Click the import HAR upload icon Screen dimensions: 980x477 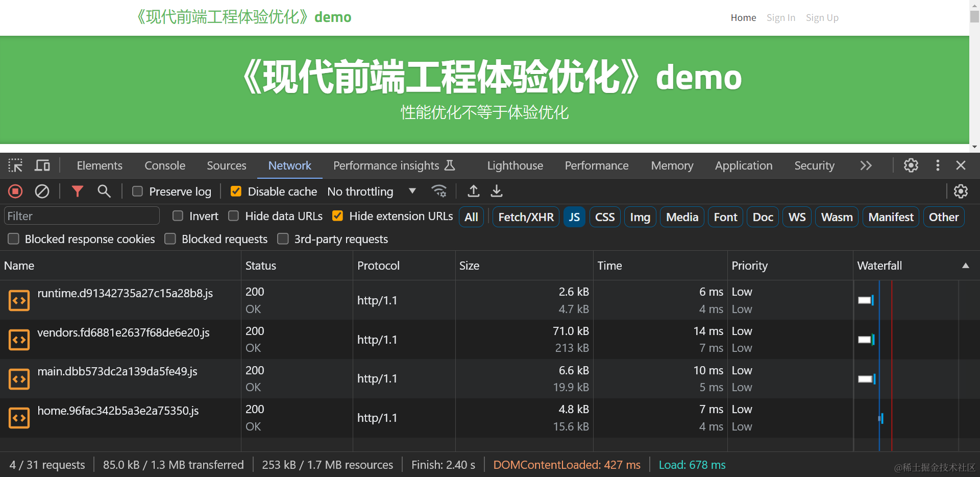[x=474, y=192]
